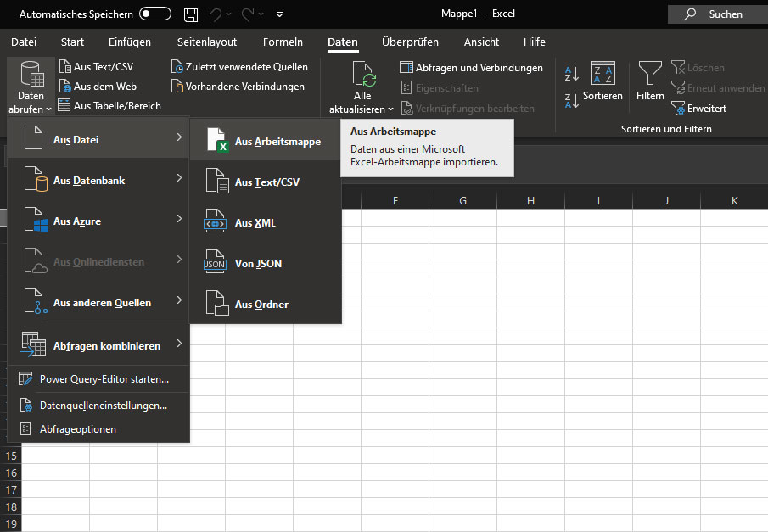Select column H header
This screenshot has width=768, height=532.
530,200
